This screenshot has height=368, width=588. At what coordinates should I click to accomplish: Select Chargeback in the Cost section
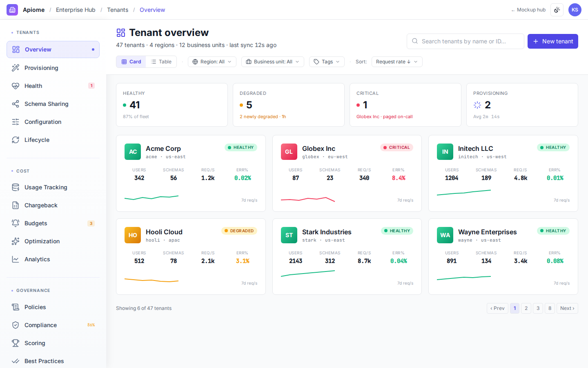click(x=53, y=205)
